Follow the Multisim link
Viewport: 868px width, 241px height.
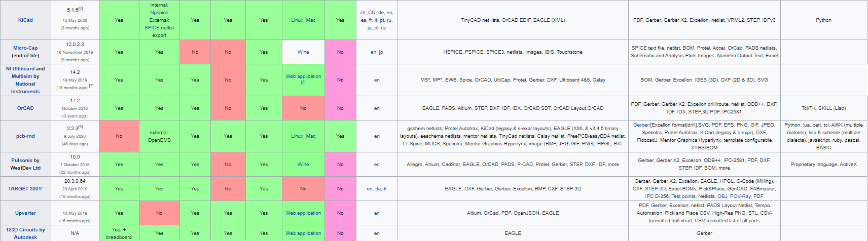pyautogui.click(x=22, y=76)
